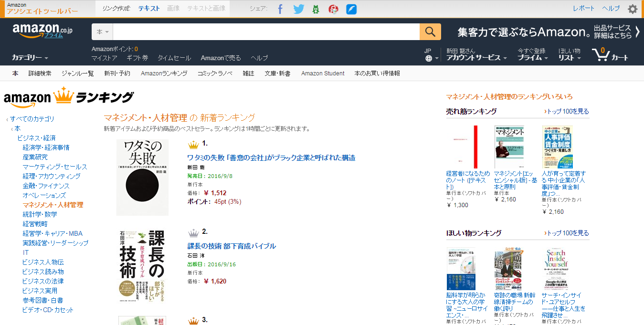Image resolution: width=644 pixels, height=325 pixels.
Task: Click the orange magnifier search button
Action: pyautogui.click(x=430, y=31)
